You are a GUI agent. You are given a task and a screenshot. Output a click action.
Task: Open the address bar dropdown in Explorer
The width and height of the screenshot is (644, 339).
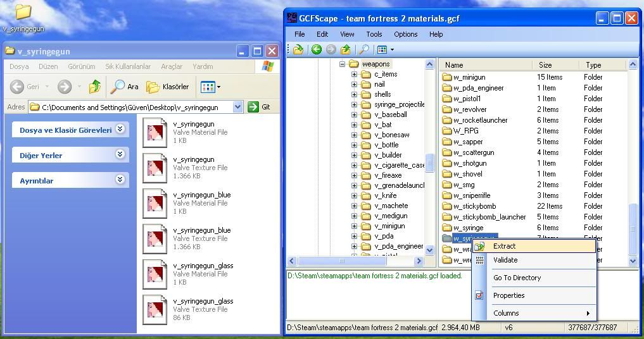coord(238,107)
